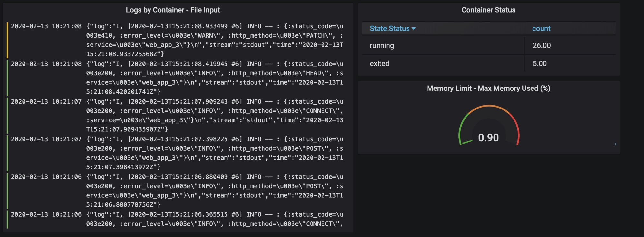This screenshot has height=237, width=644.
Task: Click green level bar of HEAD log entry
Action: [7, 78]
